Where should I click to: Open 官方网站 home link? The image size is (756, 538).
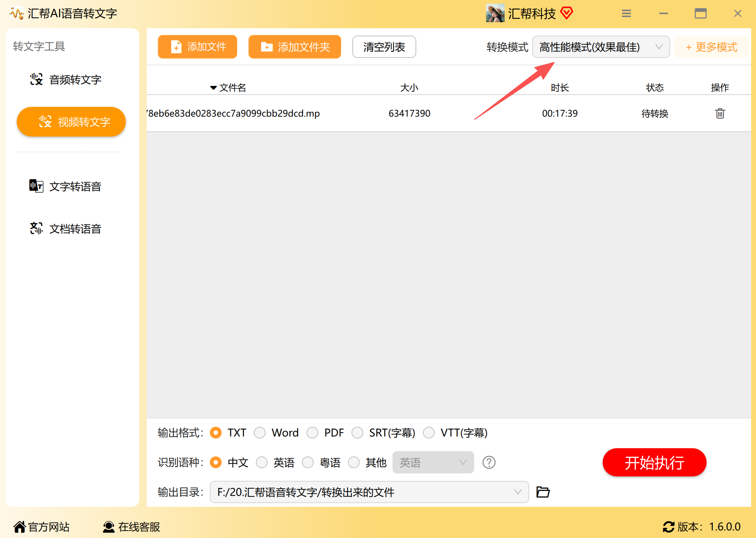(42, 526)
